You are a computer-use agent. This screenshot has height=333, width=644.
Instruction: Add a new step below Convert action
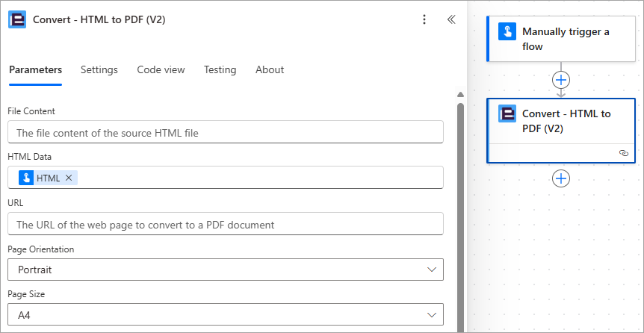coord(561,178)
